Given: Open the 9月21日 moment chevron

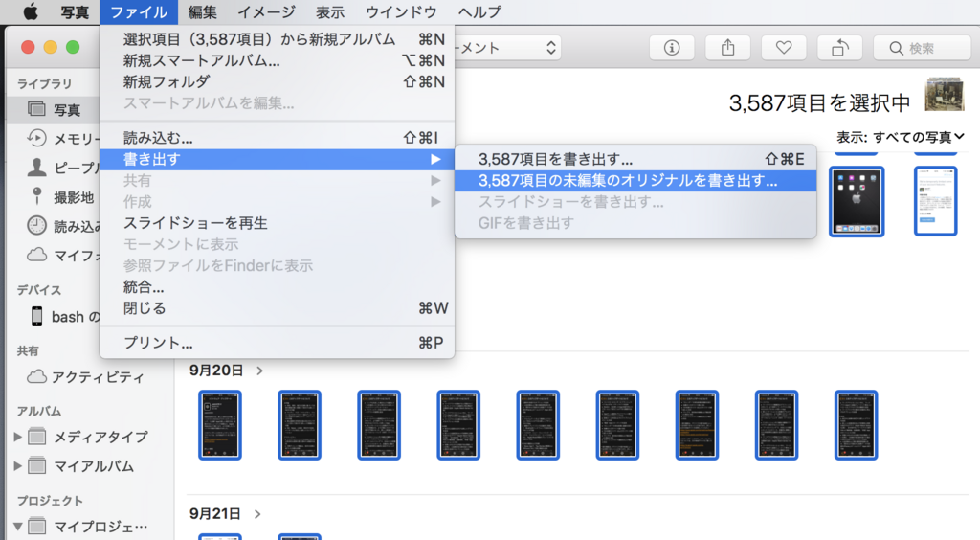Looking at the screenshot, I should coord(257,514).
